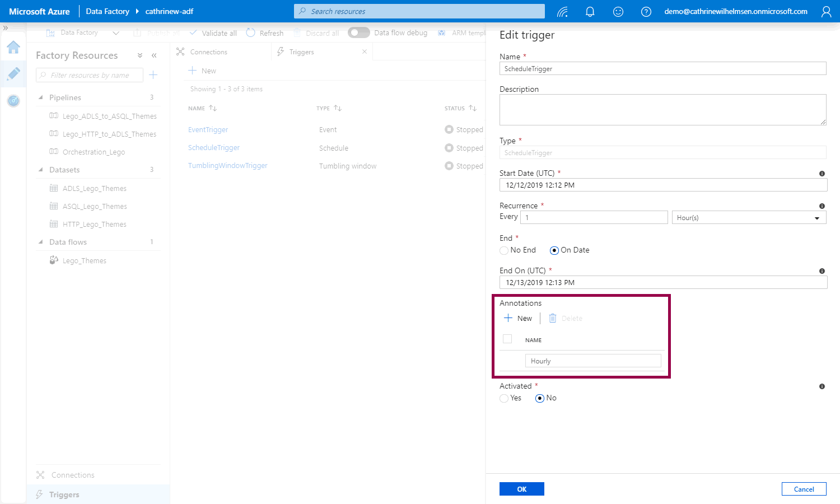This screenshot has height=504, width=840.
Task: Click the user account avatar icon
Action: coord(826,11)
